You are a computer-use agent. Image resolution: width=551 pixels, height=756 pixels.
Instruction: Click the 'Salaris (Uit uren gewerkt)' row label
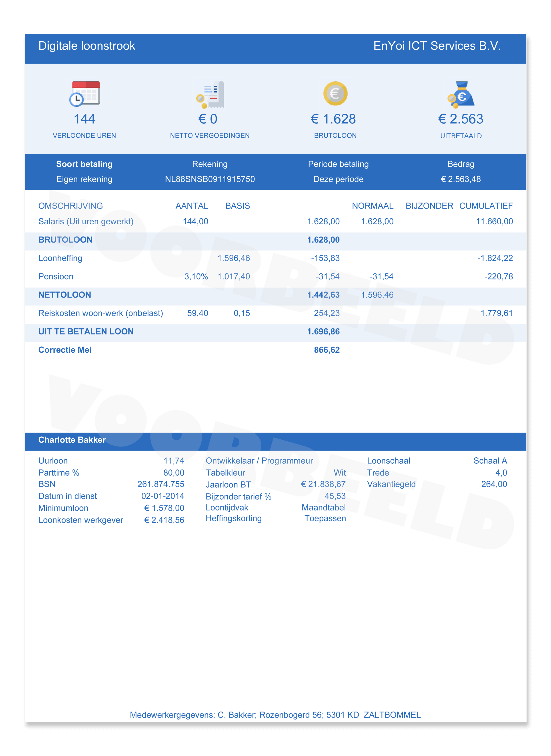[x=86, y=221]
